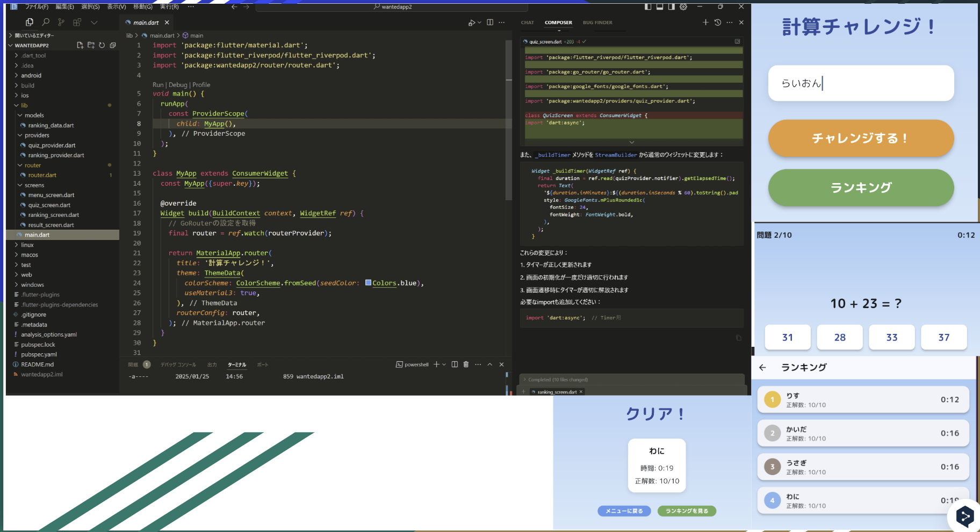Click the name input showing らいおん
Image resolution: width=980 pixels, height=532 pixels.
point(860,83)
